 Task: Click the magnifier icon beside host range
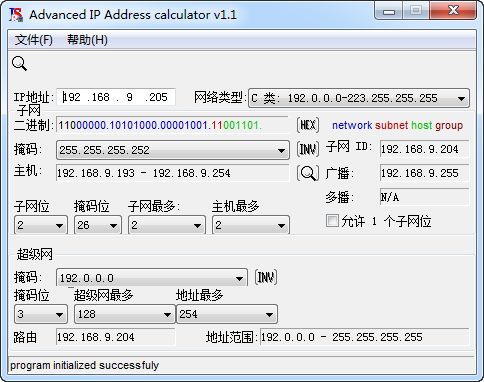coord(308,173)
